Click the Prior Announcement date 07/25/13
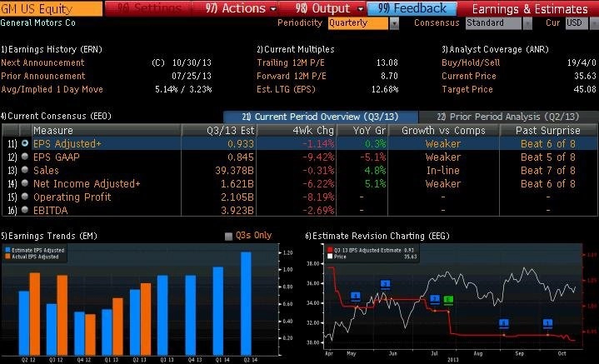This screenshot has width=599, height=364. tap(192, 76)
